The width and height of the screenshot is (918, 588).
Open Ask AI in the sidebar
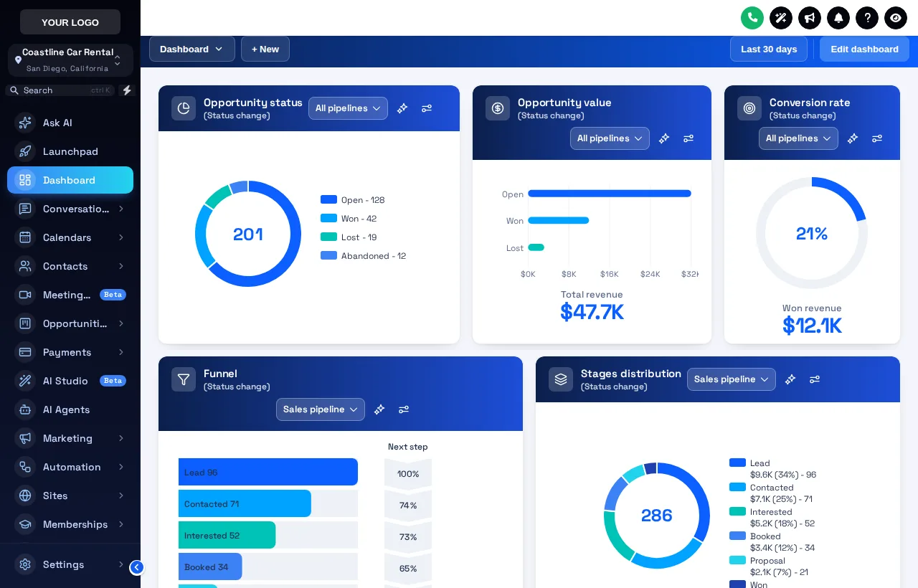tap(70, 123)
